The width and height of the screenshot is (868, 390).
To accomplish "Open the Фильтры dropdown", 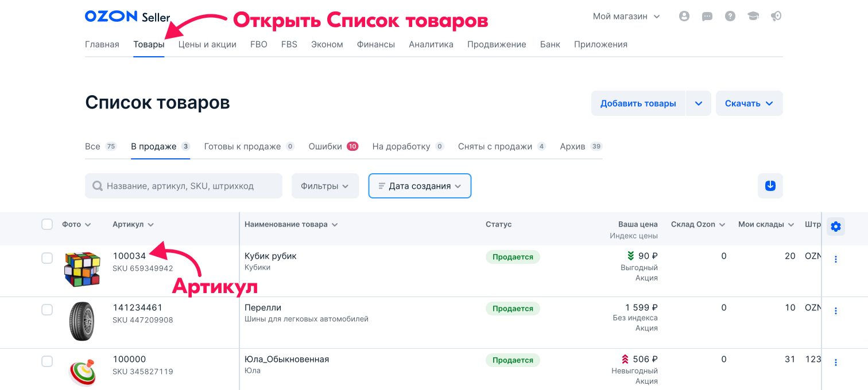I will [x=325, y=186].
